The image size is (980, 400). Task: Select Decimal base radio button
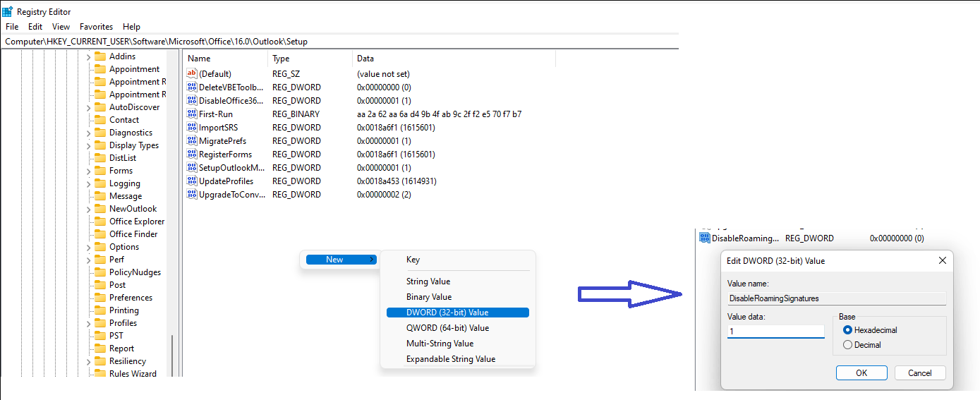(848, 345)
